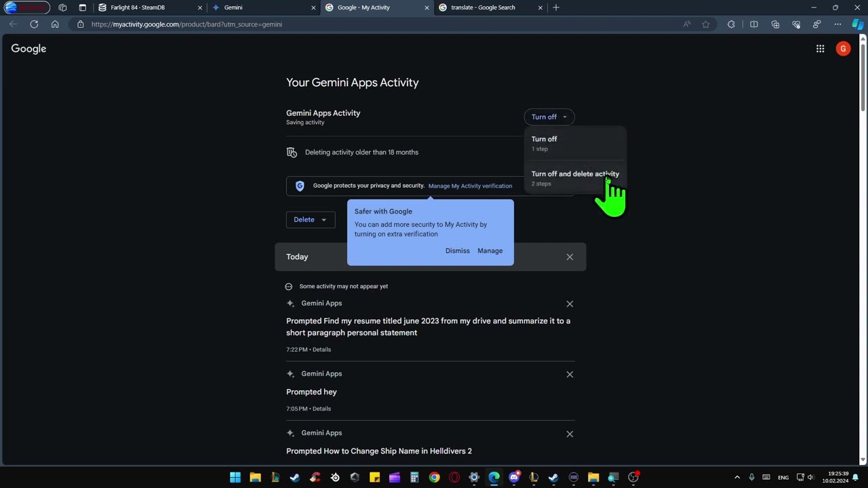Open the Copilot sidebar
This screenshot has height=488, width=868.
tap(858, 24)
